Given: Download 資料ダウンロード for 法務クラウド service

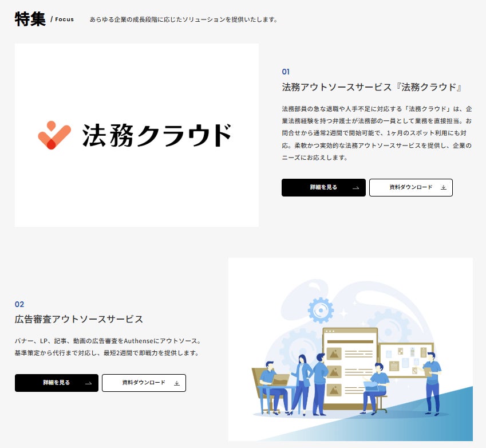Looking at the screenshot, I should click(411, 187).
